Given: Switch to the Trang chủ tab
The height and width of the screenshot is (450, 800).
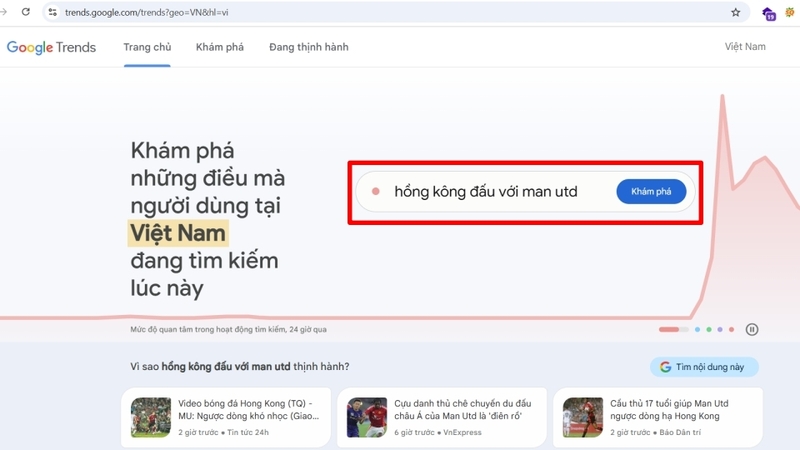Looking at the screenshot, I should point(147,47).
